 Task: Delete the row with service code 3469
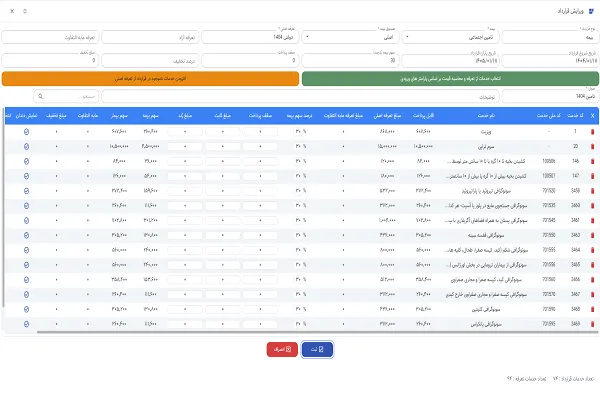592,324
